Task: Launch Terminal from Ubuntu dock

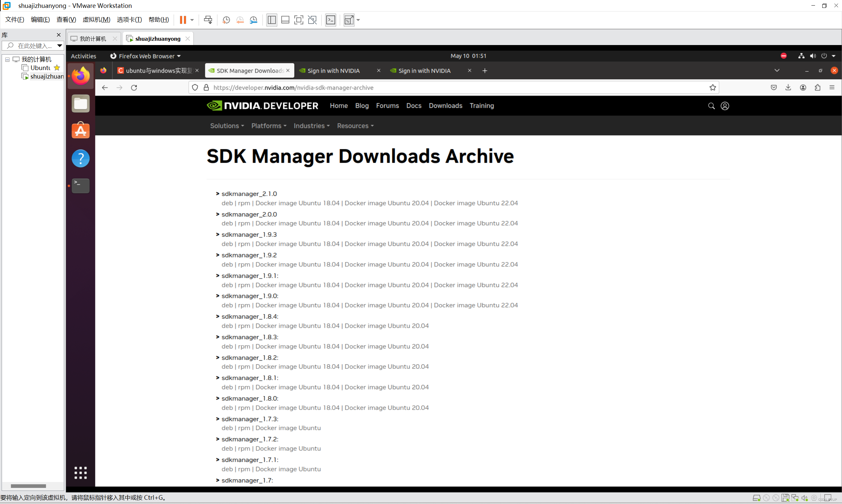Action: click(x=81, y=186)
